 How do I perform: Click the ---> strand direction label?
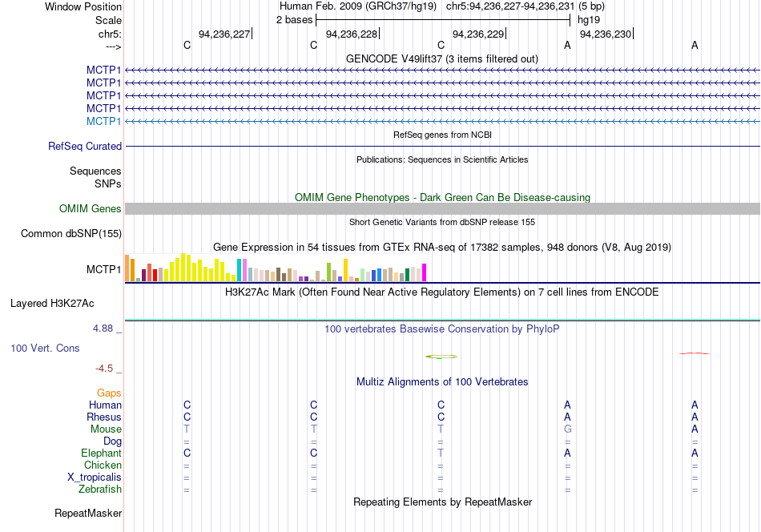(113, 46)
